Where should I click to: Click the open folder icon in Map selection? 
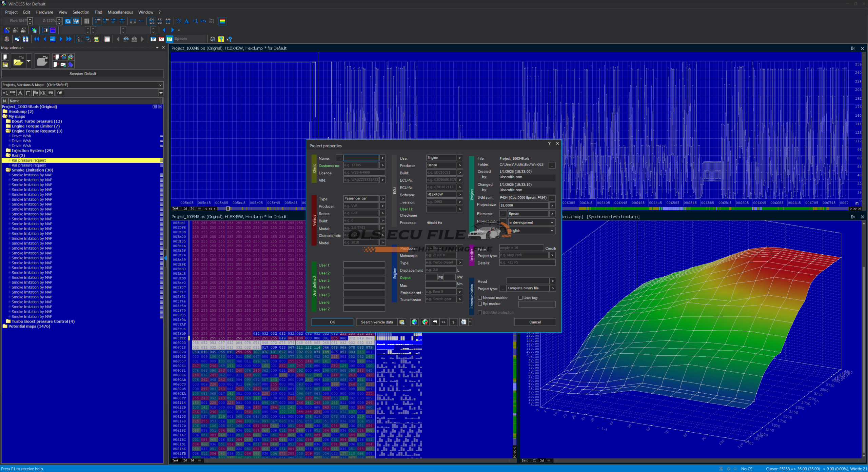[x=18, y=61]
